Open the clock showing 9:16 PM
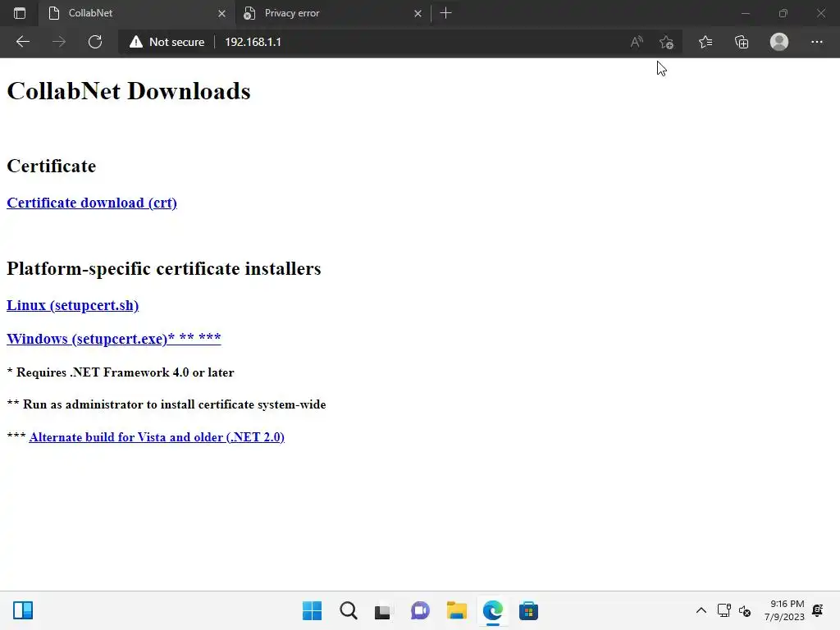Screen dimensions: 840x630 coord(784,610)
